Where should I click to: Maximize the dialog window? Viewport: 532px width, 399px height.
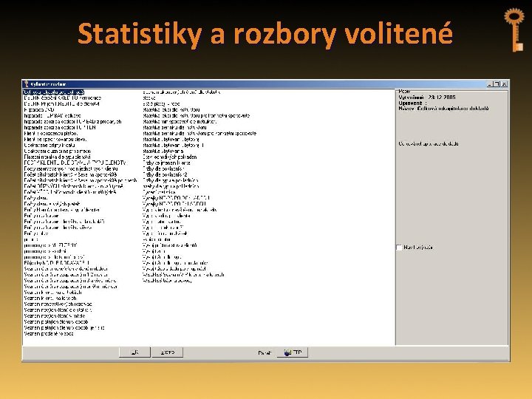(x=497, y=83)
